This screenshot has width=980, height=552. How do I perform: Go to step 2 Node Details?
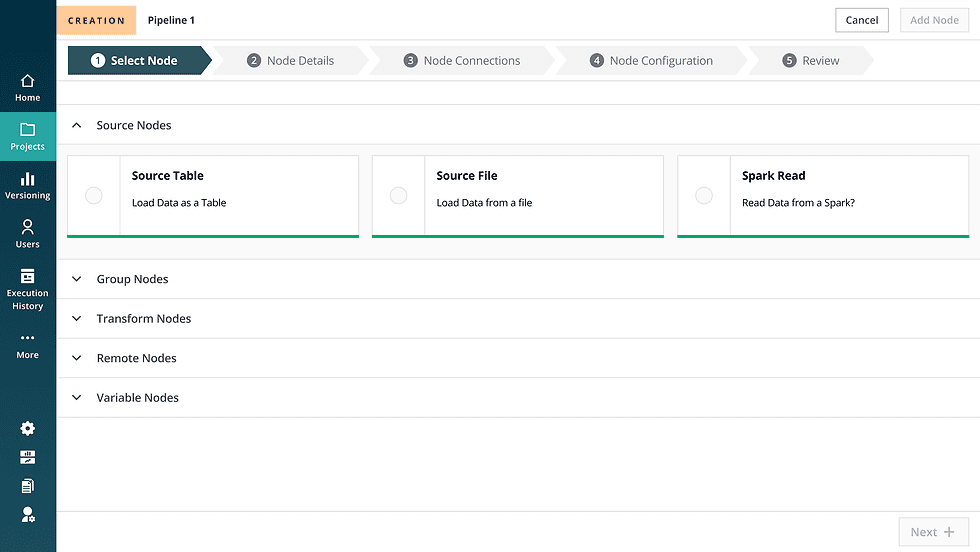291,61
